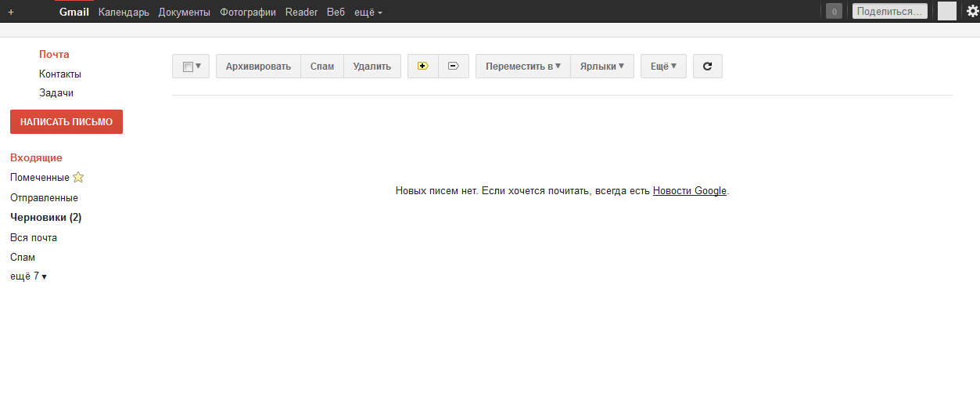Open Задачи in the sidebar
The height and width of the screenshot is (397, 980).
click(56, 92)
